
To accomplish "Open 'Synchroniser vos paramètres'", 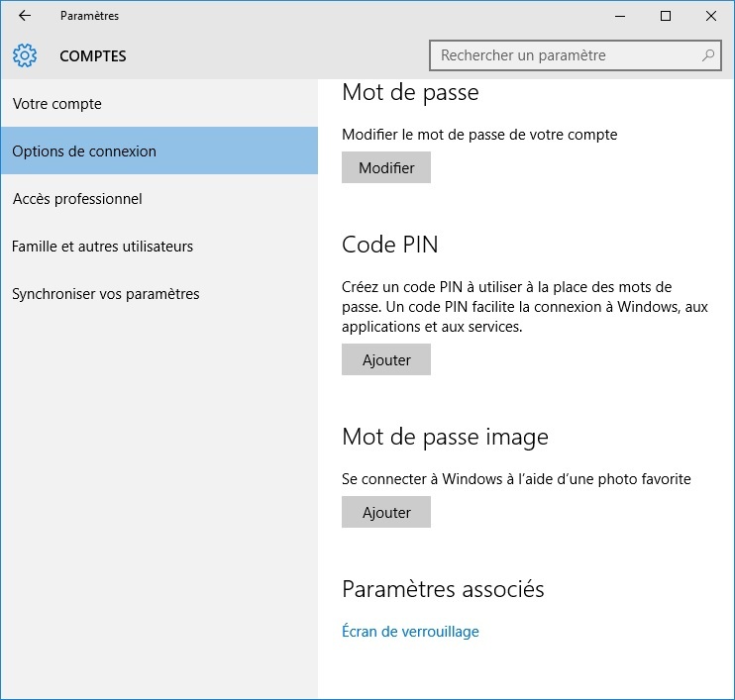I will (159, 294).
